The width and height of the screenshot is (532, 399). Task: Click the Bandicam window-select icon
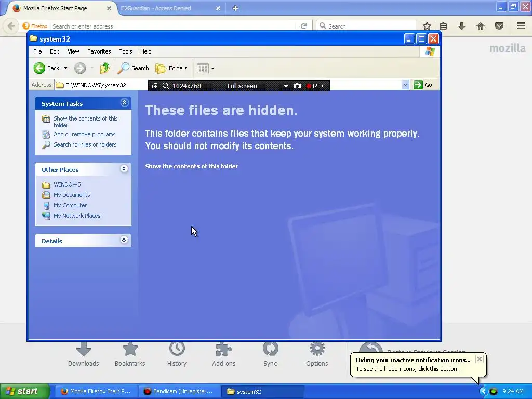point(155,86)
